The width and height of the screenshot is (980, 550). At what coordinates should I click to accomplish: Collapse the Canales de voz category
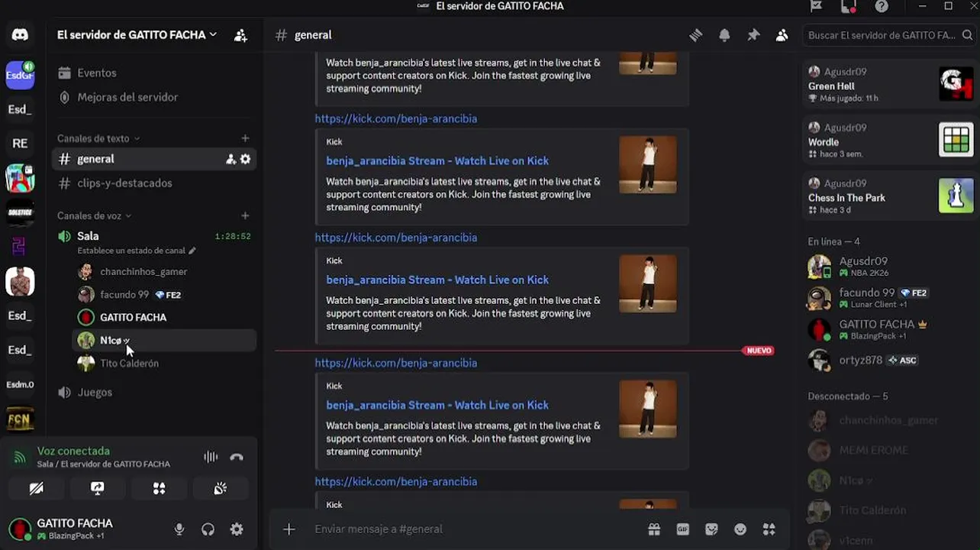tap(94, 216)
